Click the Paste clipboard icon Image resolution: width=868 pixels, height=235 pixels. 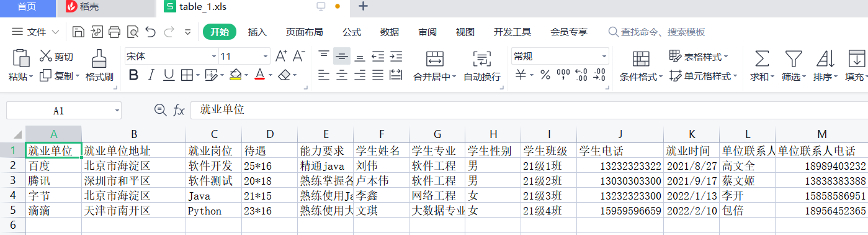point(21,58)
